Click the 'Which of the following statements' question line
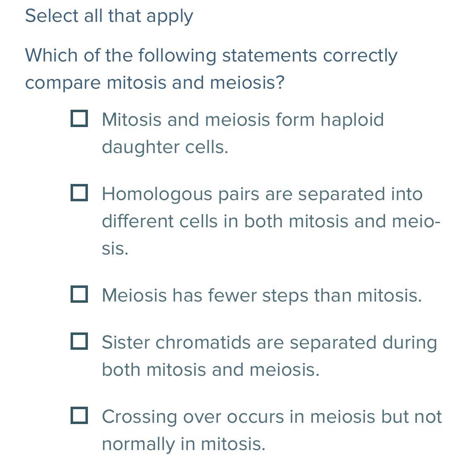The height and width of the screenshot is (476, 475). (211, 55)
